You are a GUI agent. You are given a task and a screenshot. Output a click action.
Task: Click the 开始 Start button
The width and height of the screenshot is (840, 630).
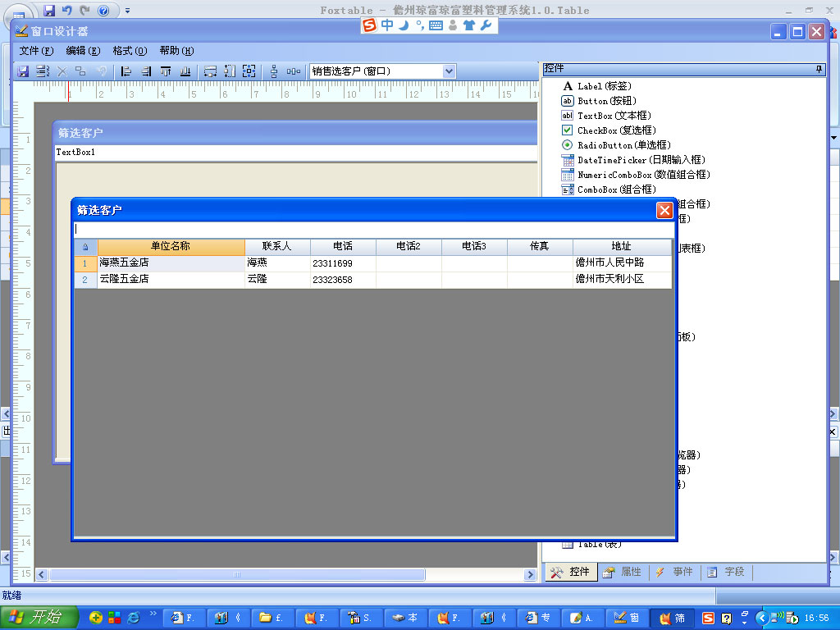[39, 618]
